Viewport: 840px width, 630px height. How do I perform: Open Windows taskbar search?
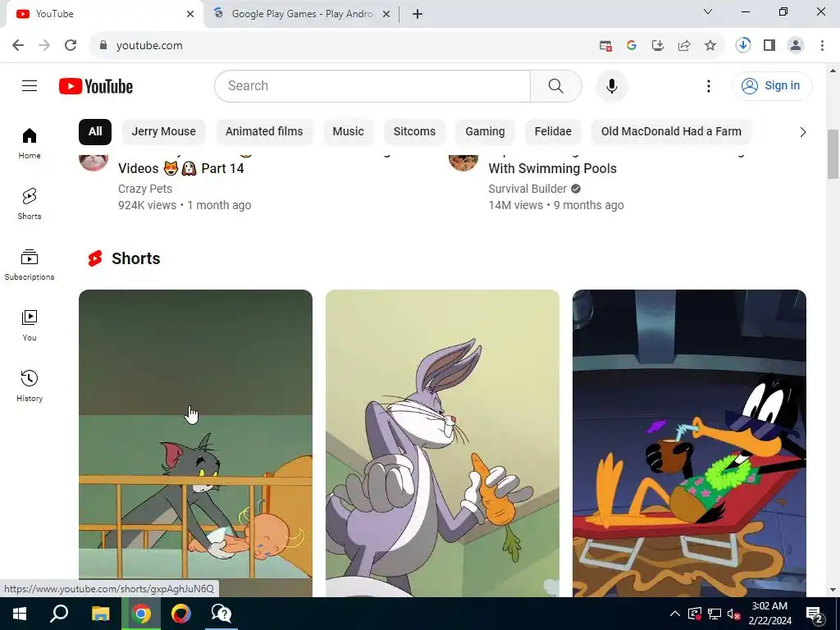[59, 614]
